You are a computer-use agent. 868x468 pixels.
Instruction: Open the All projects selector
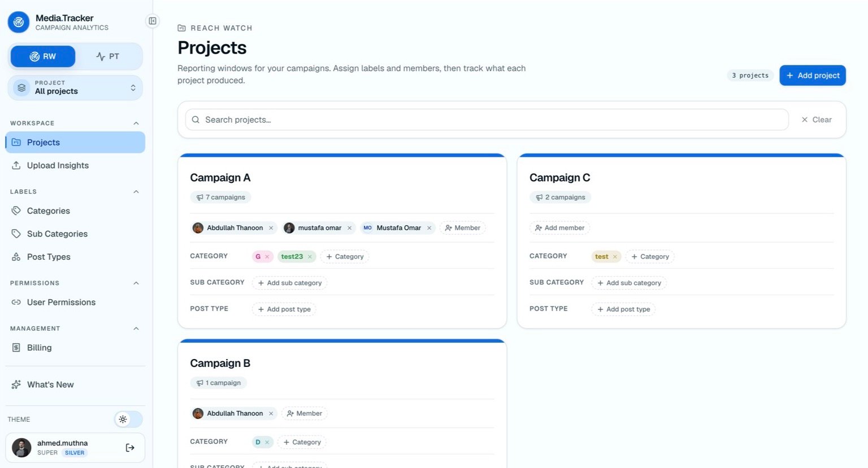click(x=75, y=88)
